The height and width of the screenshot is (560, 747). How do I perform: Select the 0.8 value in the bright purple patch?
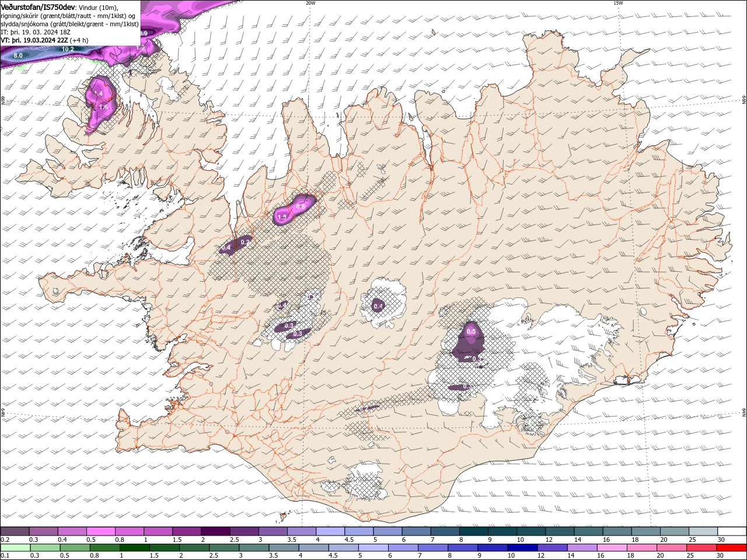pos(301,206)
